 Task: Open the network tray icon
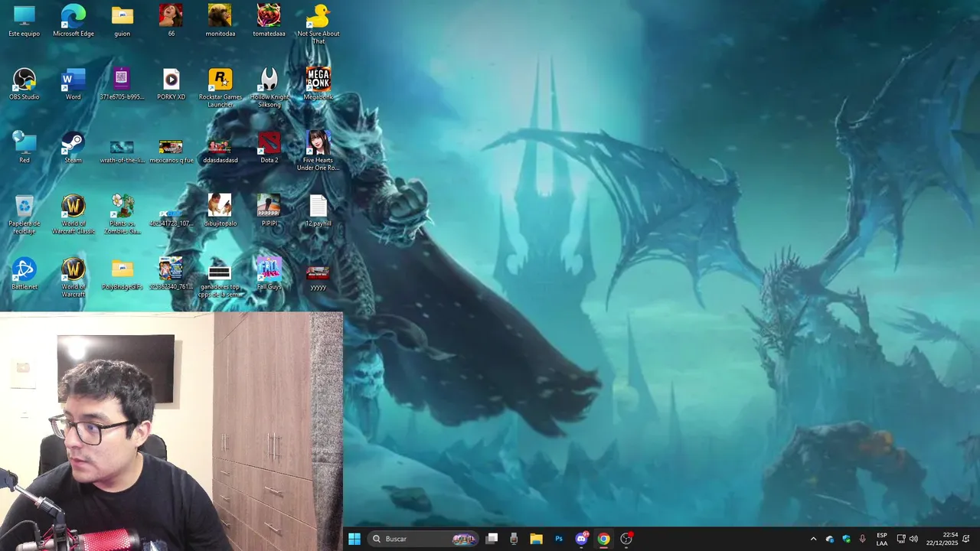click(x=901, y=539)
